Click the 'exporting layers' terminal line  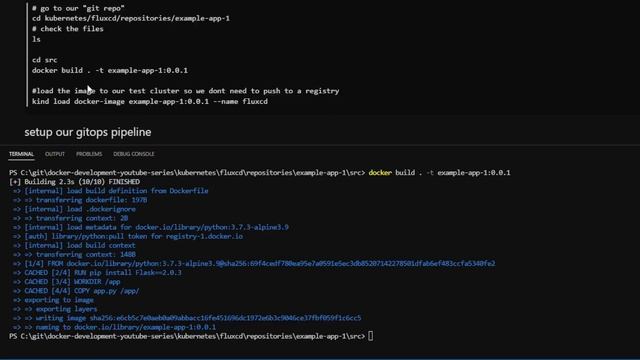point(55,309)
